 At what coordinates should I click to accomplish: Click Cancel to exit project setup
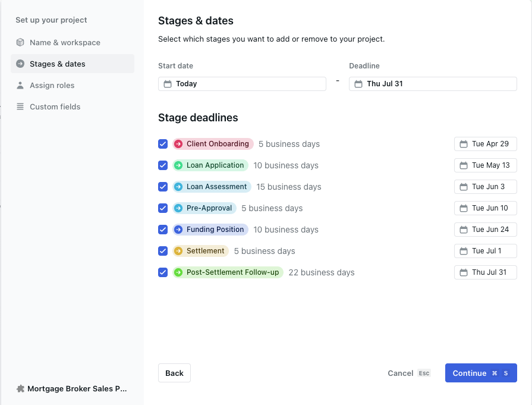point(400,373)
